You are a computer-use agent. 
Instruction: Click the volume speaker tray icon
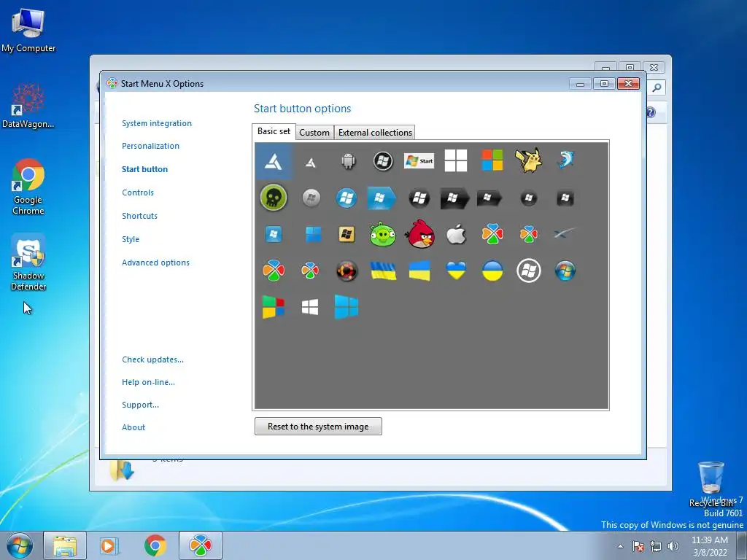click(673, 546)
